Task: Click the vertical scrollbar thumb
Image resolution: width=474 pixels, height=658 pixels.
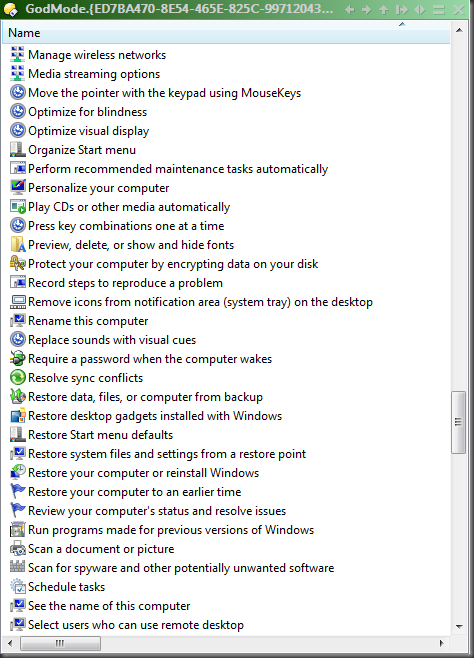Action: (458, 422)
